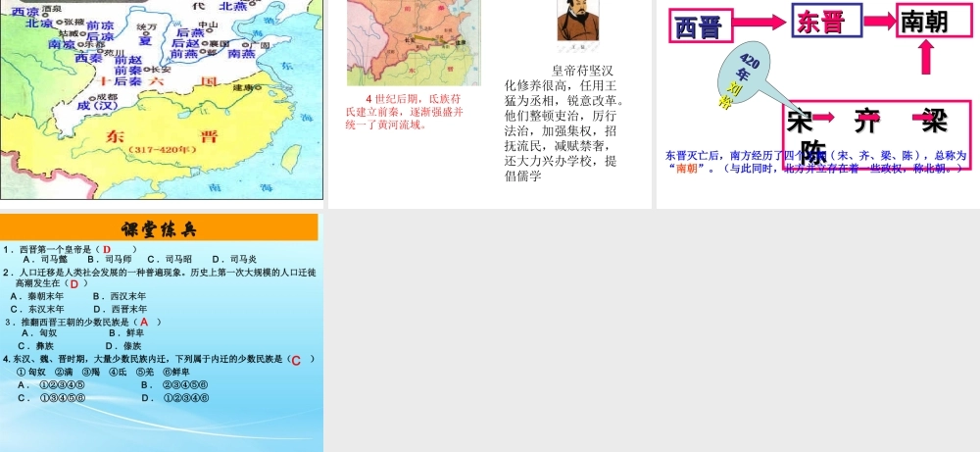Click the blue note starting 东晋灭亡后
Image resolution: width=980 pixels, height=452 pixels.
[815, 162]
